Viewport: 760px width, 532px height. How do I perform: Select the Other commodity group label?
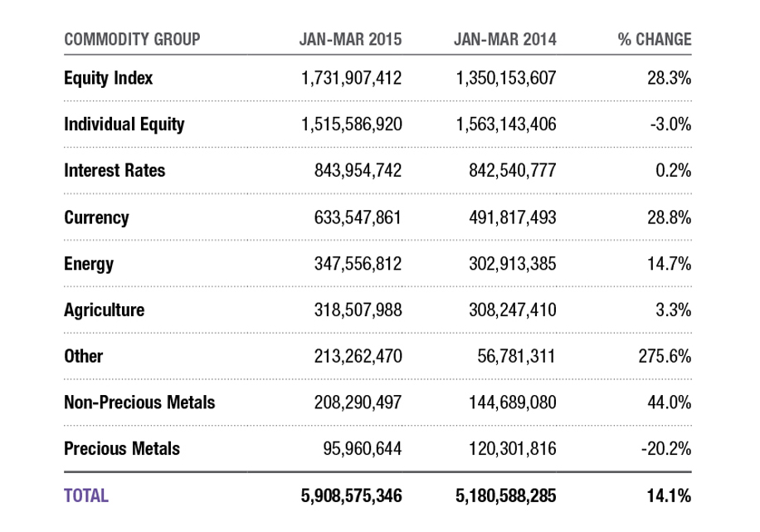tap(84, 356)
